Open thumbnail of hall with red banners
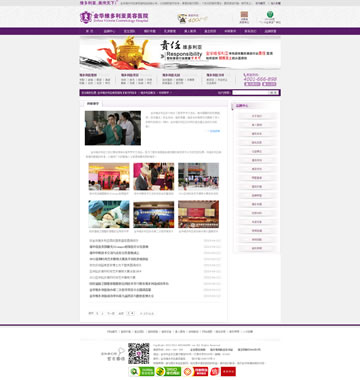Image resolution: width=360 pixels, height=380 pixels. [x=198, y=214]
